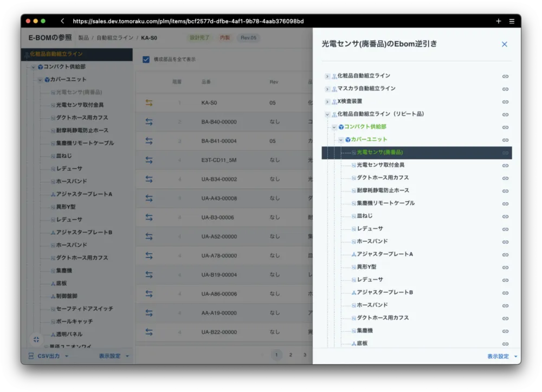542x392 pixels.
Task: Expand マスカラ自動組立ライン in the side panel
Action: [x=327, y=89]
